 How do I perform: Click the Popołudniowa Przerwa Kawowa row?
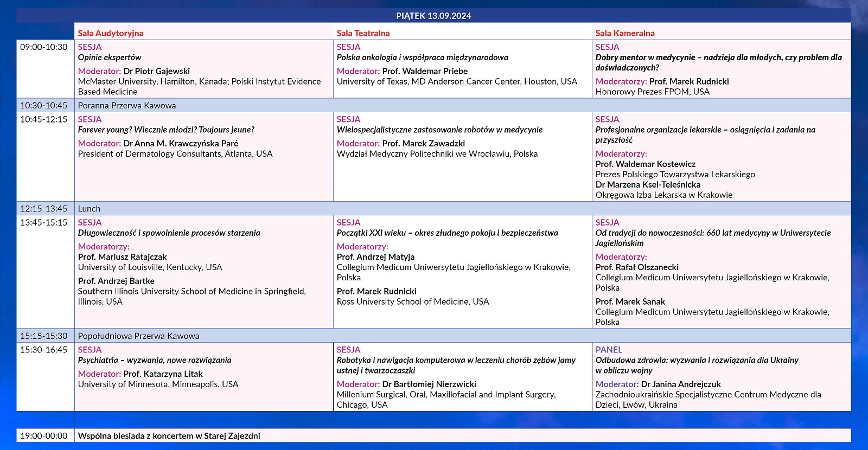[138, 336]
